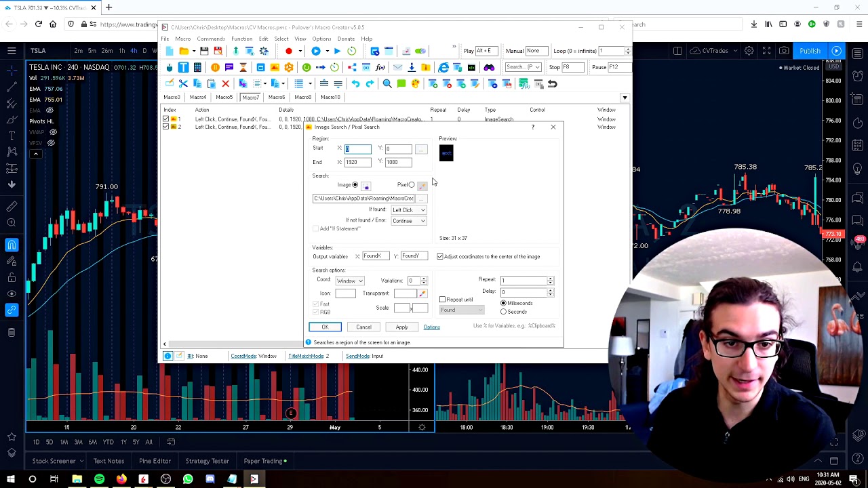
Task: Click the binoculars Find icon
Action: [x=489, y=67]
